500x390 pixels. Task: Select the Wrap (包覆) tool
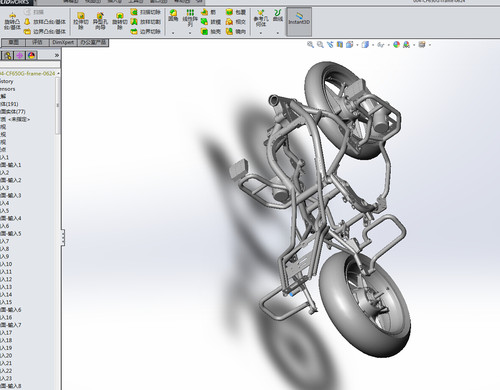click(x=236, y=12)
